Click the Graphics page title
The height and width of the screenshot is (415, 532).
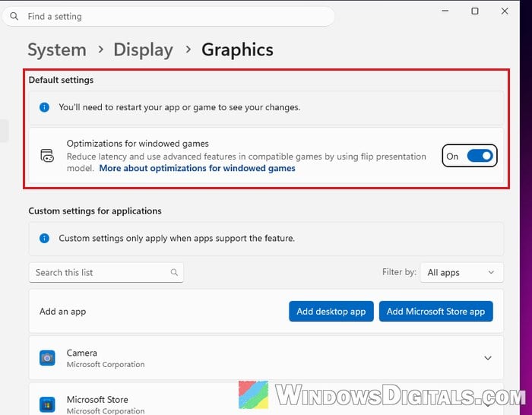pos(237,50)
